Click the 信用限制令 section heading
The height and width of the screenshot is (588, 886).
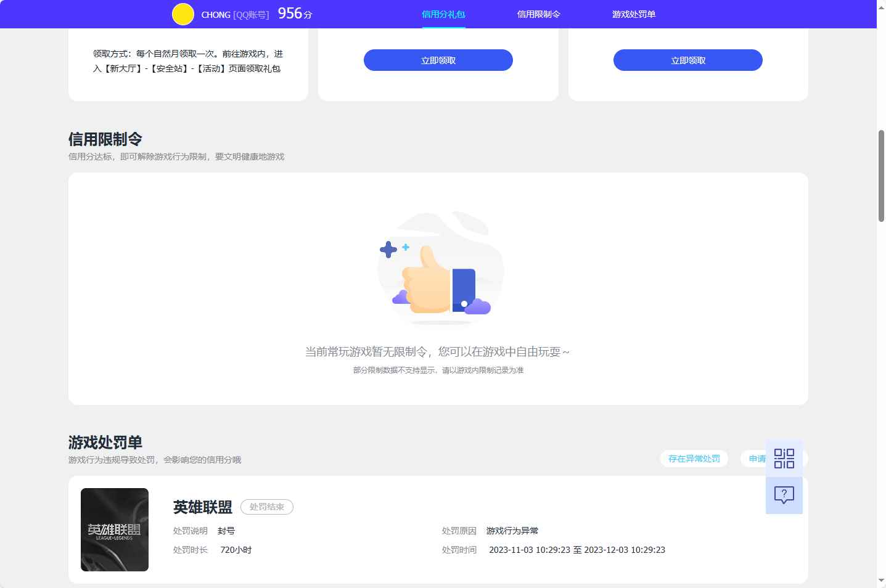[x=105, y=139]
